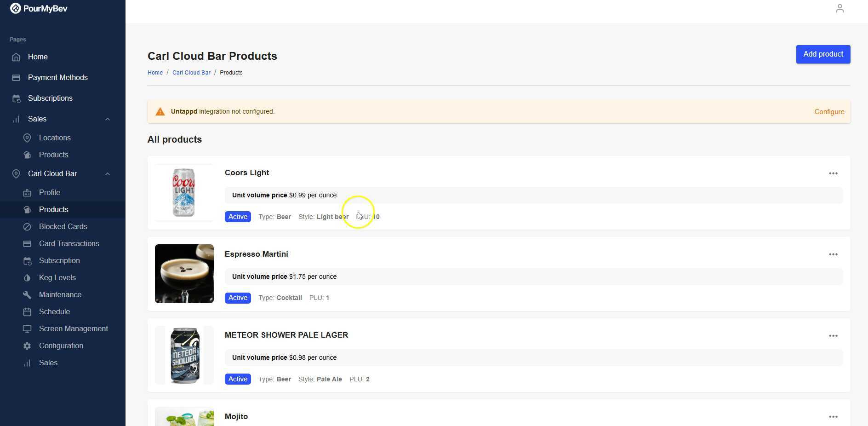This screenshot has width=868, height=426.
Task: Open the three-dot menu for Coors Light
Action: point(833,173)
